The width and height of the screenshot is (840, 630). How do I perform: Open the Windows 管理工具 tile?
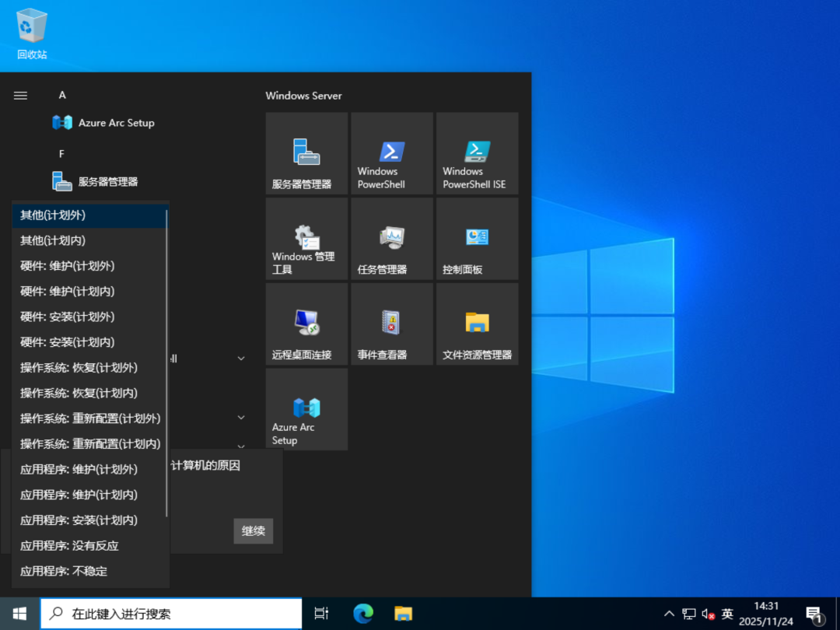click(306, 239)
